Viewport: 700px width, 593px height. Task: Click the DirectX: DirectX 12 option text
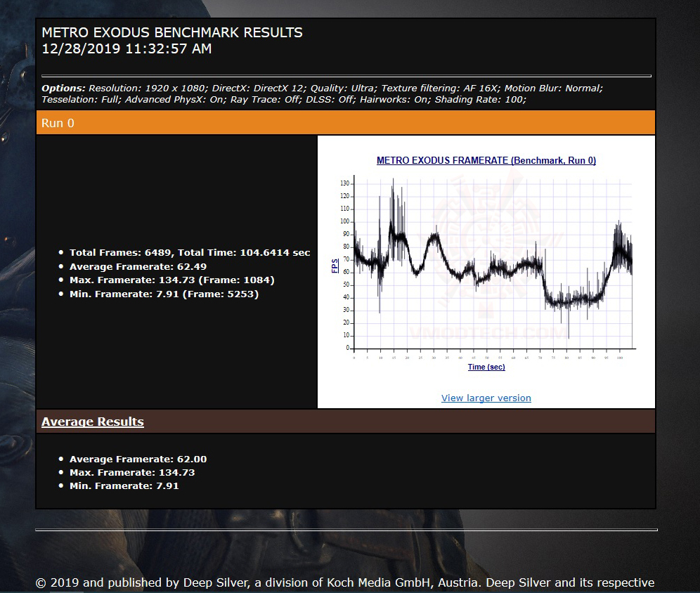pyautogui.click(x=260, y=89)
